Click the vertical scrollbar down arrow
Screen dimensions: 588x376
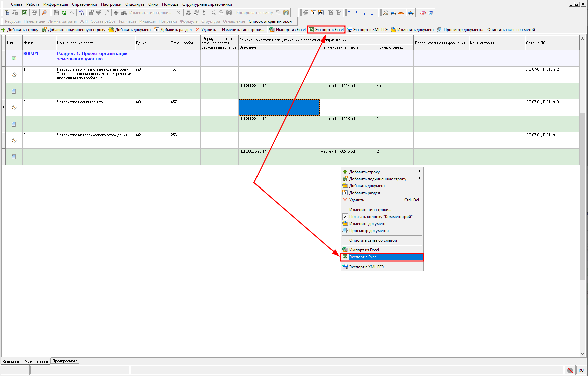582,354
